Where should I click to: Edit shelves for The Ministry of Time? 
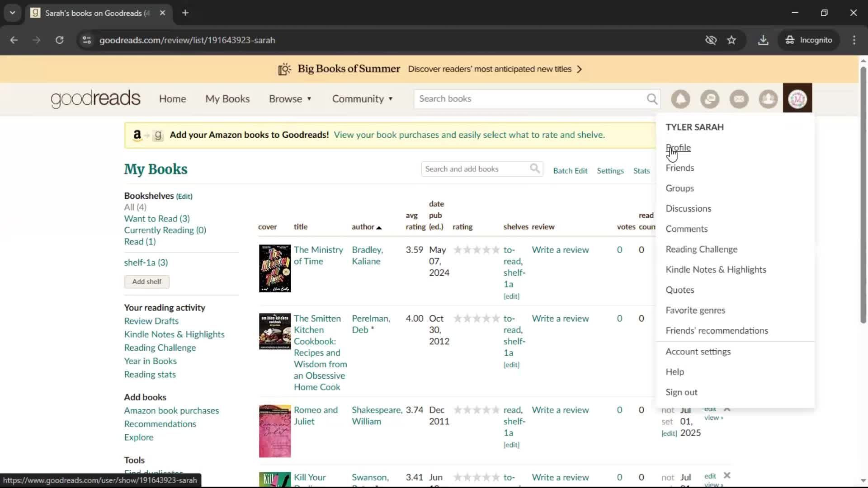[511, 296]
